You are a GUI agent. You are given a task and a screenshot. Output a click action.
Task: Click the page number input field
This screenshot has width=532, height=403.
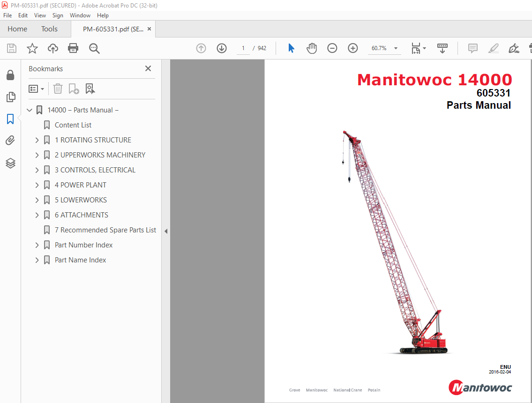243,48
